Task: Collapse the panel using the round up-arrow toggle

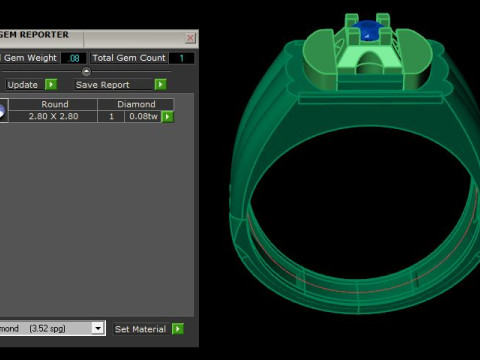Action: [x=86, y=71]
